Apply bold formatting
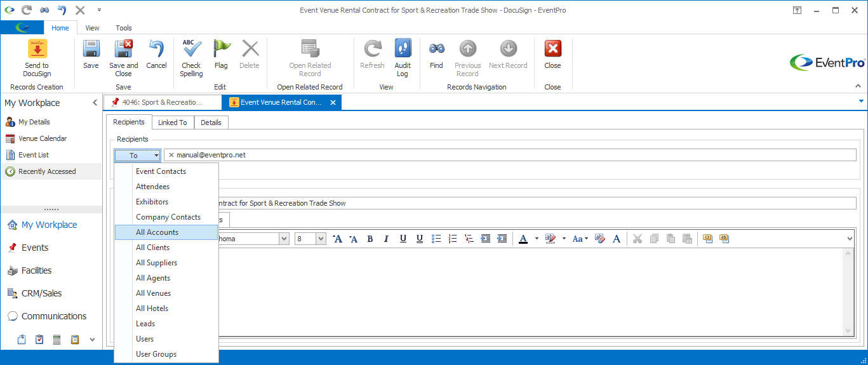 pyautogui.click(x=370, y=239)
